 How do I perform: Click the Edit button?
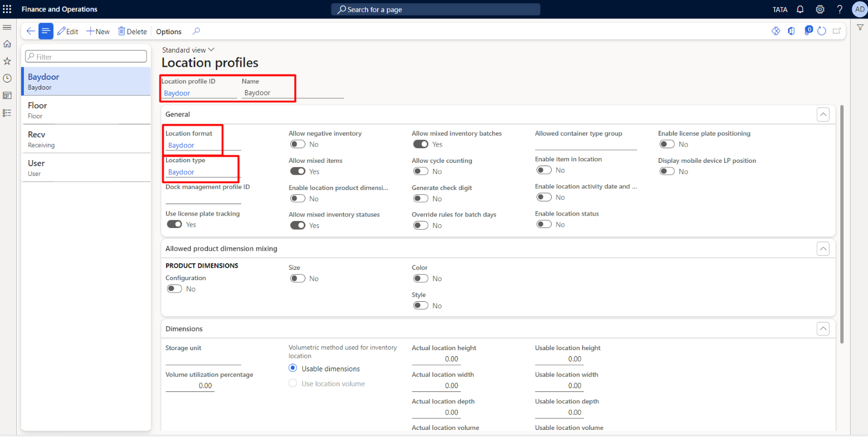(68, 31)
